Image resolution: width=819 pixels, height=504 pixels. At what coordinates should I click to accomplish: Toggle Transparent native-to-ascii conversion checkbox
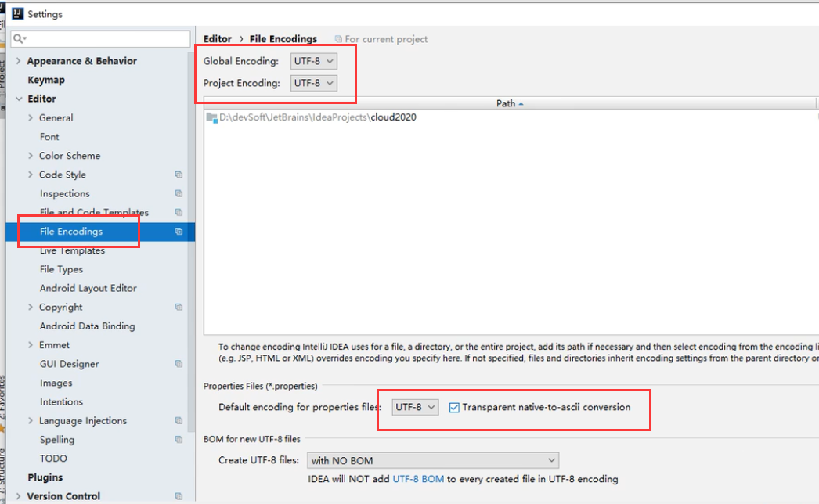[x=454, y=408]
